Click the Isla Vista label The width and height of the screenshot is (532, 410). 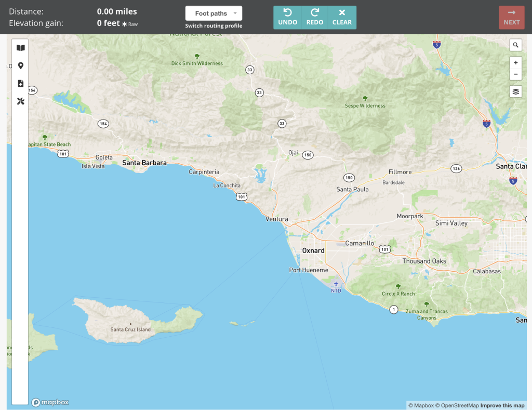[93, 166]
